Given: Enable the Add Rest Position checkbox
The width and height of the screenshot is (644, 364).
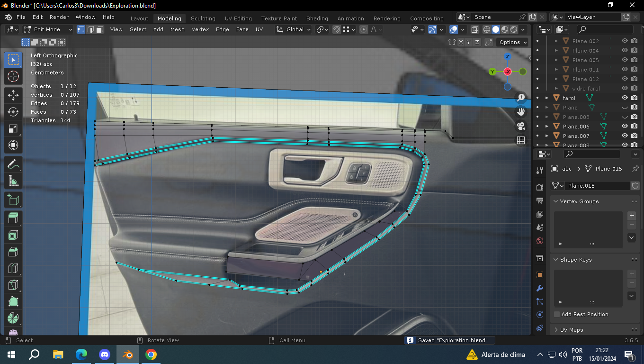Looking at the screenshot, I should pyautogui.click(x=557, y=314).
